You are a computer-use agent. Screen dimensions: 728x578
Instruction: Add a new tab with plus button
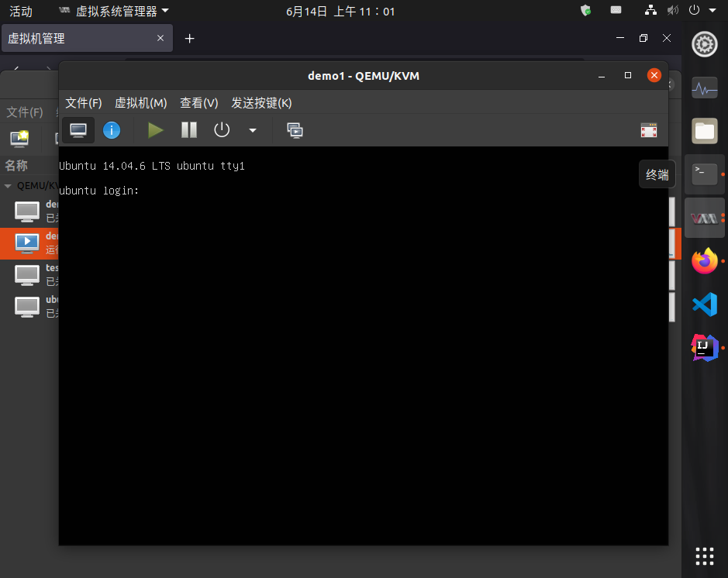tap(189, 39)
